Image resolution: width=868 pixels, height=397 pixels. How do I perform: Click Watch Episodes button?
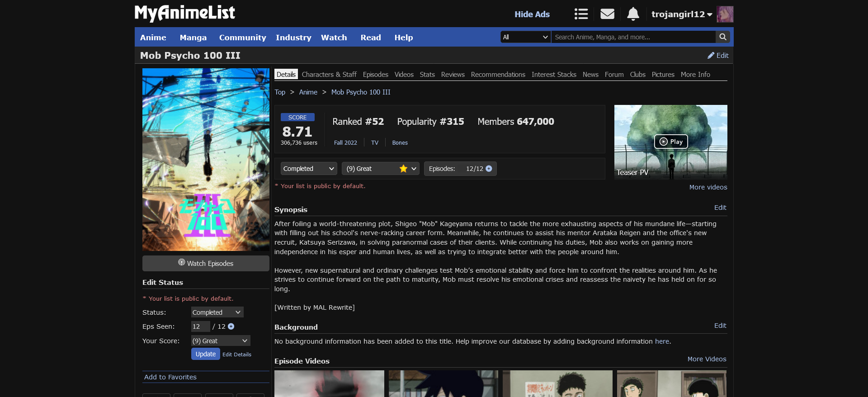[x=206, y=263]
